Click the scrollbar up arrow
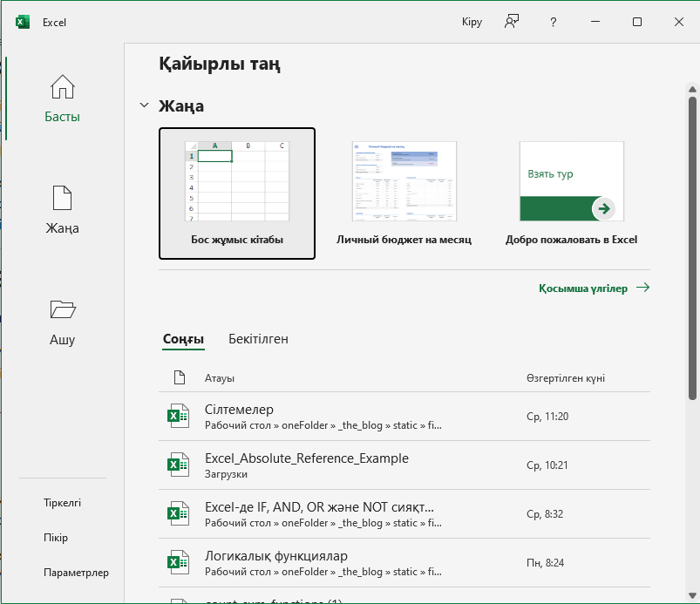This screenshot has width=700, height=604. coord(692,89)
